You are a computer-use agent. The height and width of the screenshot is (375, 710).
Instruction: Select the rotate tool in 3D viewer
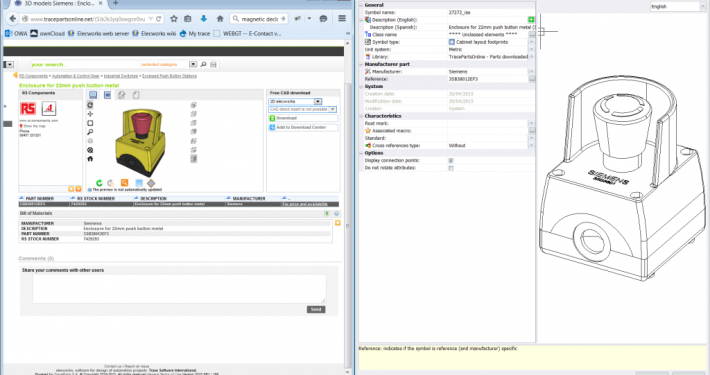pyautogui.click(x=90, y=105)
